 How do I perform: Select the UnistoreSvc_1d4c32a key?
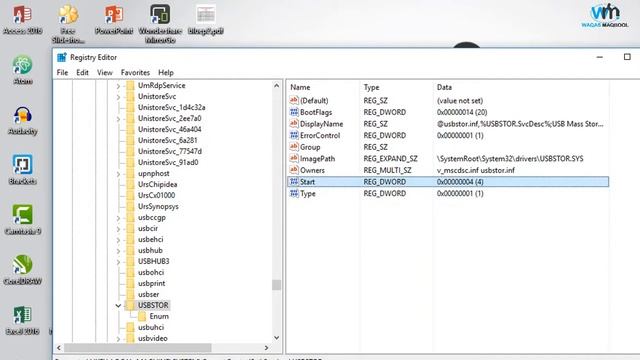(x=171, y=107)
